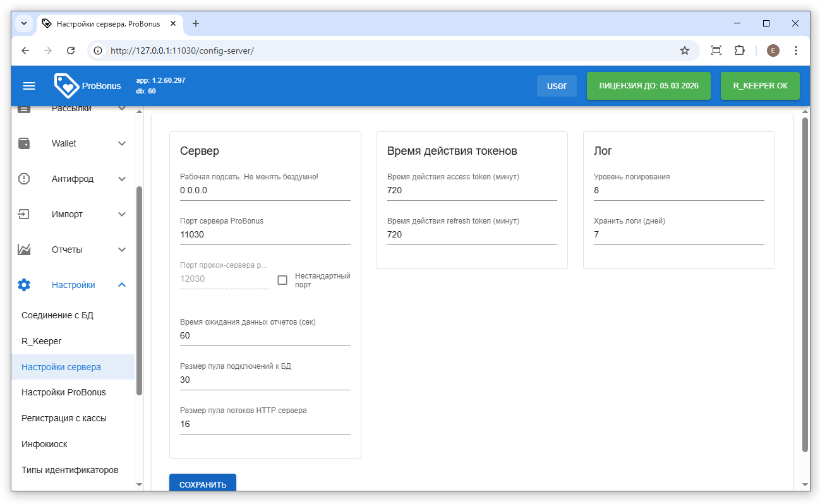Collapse the Настройки section chevron
820x504 pixels.
coord(122,285)
